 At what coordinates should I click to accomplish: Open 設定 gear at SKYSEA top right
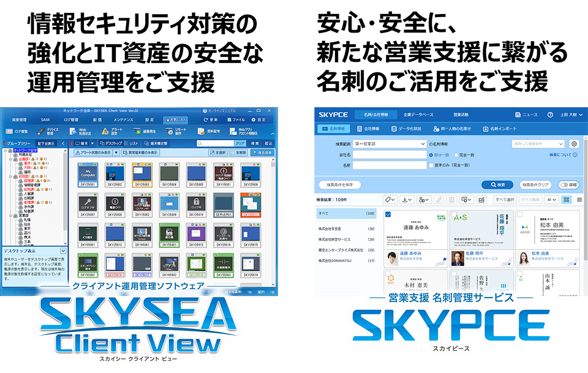coord(254,120)
